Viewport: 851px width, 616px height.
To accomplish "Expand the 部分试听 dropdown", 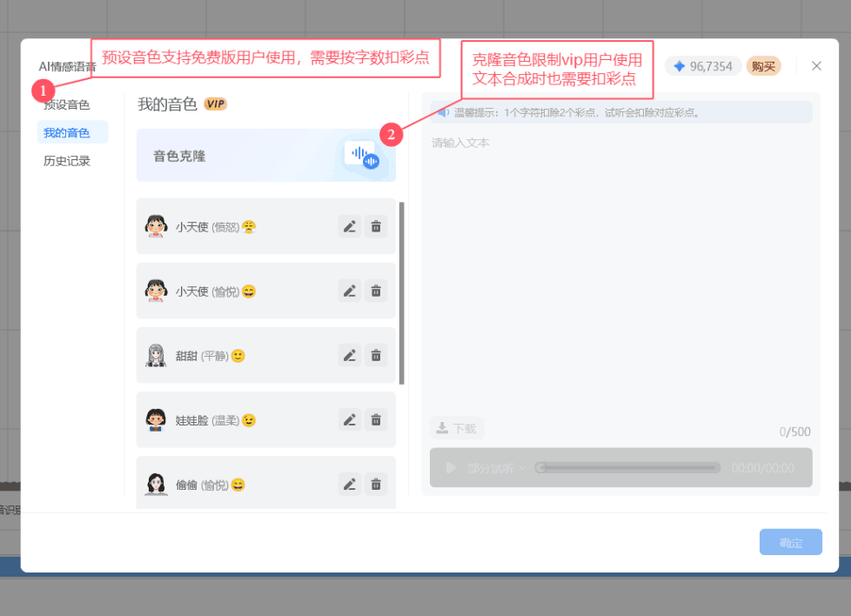I will point(497,468).
